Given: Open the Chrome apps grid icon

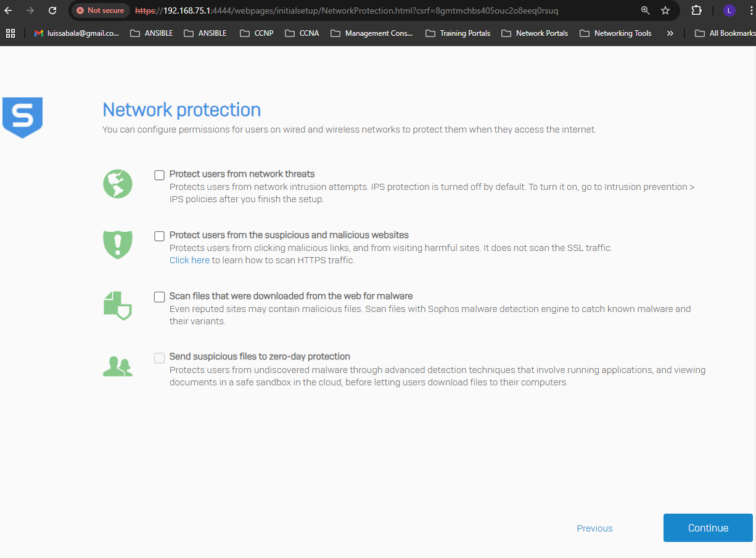Looking at the screenshot, I should [x=10, y=33].
